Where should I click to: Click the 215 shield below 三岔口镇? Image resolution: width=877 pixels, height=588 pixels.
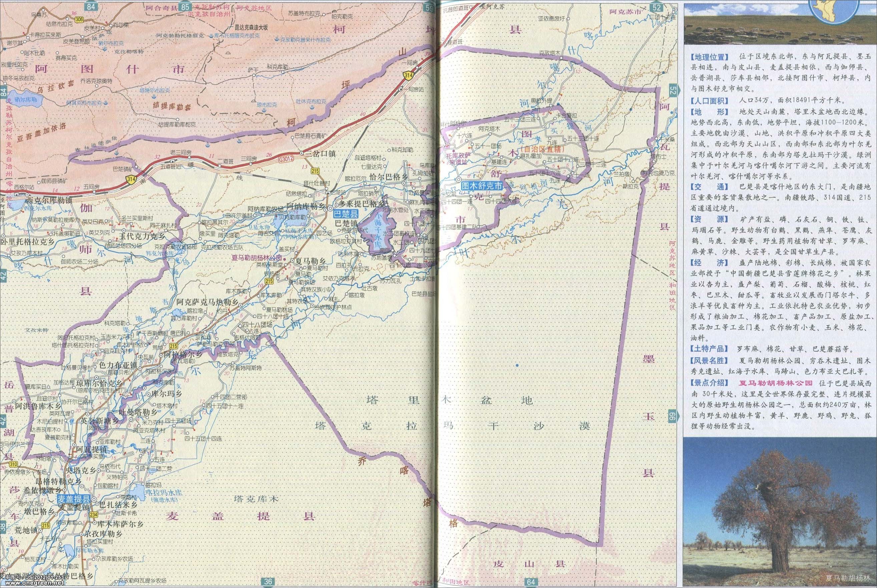[315, 171]
